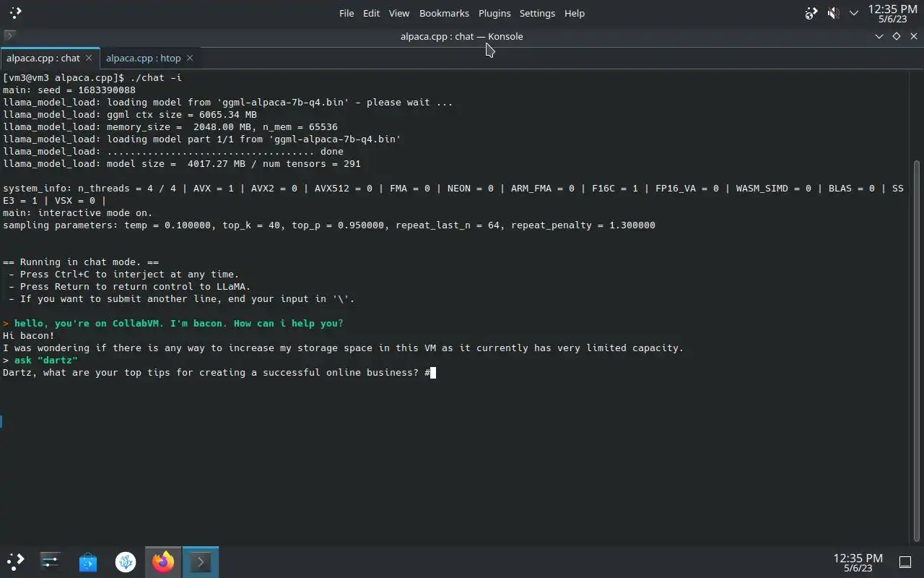
Task: Open the Settings menu
Action: (537, 13)
